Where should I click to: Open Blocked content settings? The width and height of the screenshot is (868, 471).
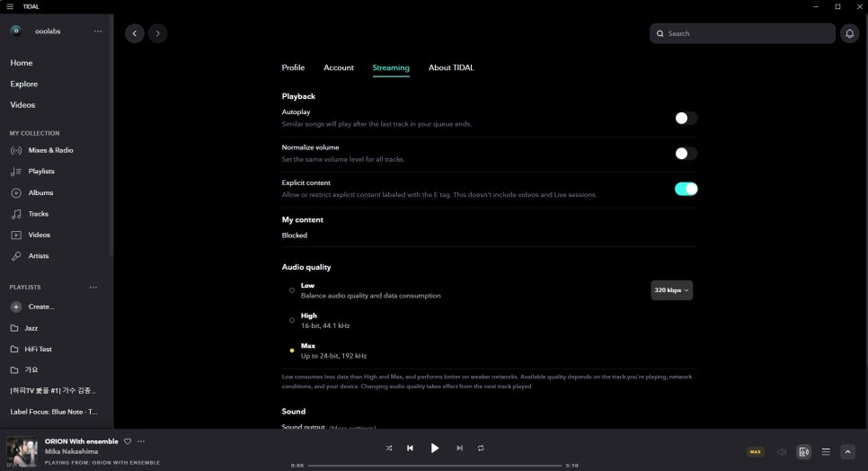pyautogui.click(x=295, y=235)
